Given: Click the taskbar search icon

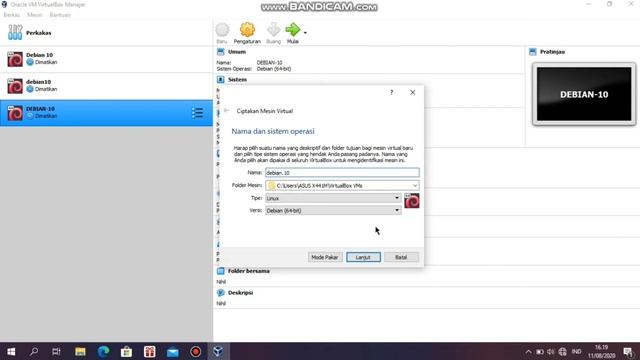Looking at the screenshot, I should [34, 351].
